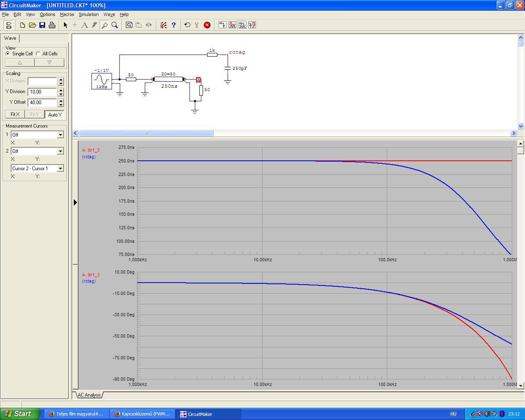Screen dimensions: 525x420
Task: Select the Probe tool
Action: tap(105, 25)
